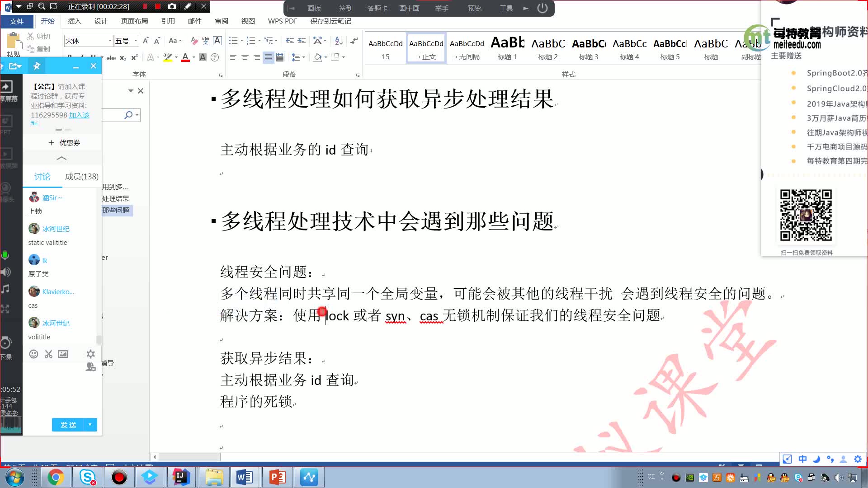The width and height of the screenshot is (868, 488).
Task: Increase font size with grow font icon
Action: click(x=146, y=41)
